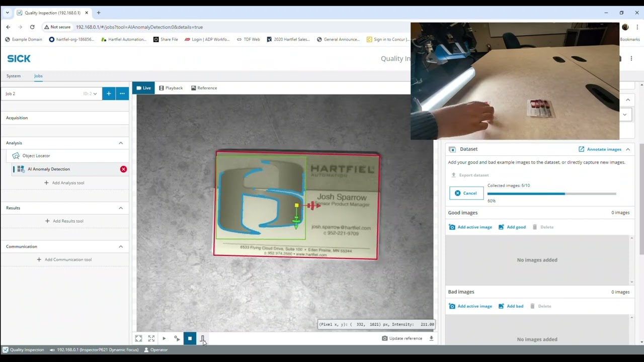The width and height of the screenshot is (644, 362).
Task: Add active image to Good images
Action: [470, 227]
